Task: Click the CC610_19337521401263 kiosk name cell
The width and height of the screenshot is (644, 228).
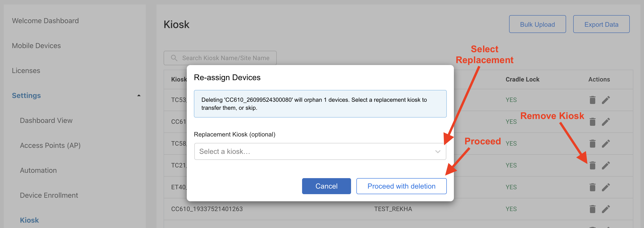Action: 207,209
